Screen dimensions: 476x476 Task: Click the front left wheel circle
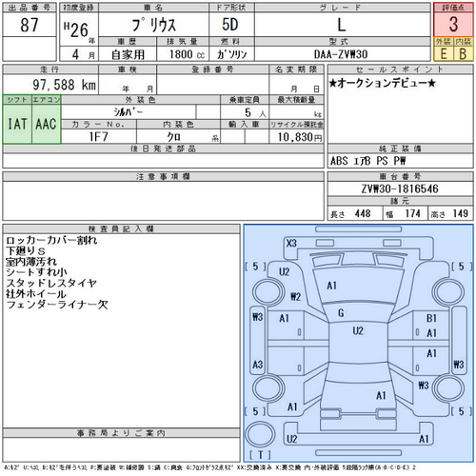point(268,293)
